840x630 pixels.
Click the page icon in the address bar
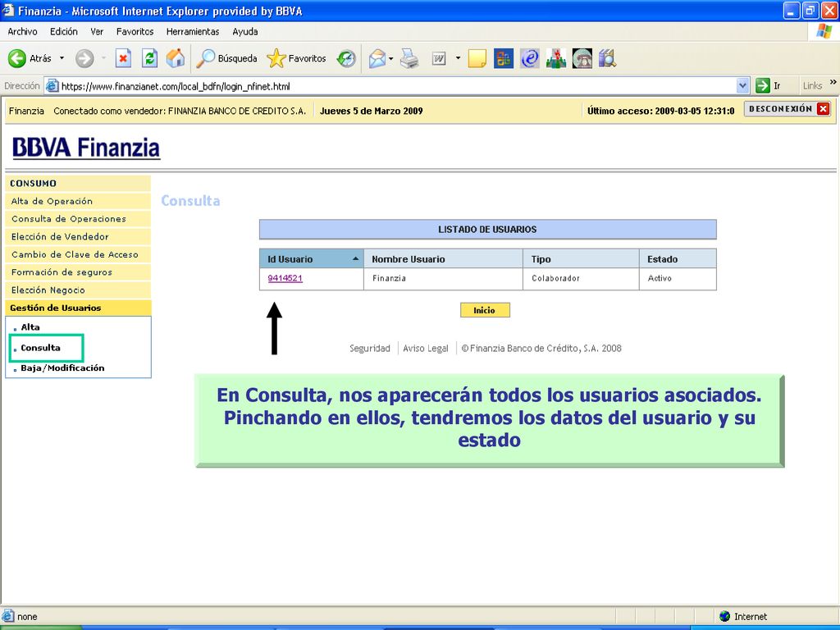[52, 85]
